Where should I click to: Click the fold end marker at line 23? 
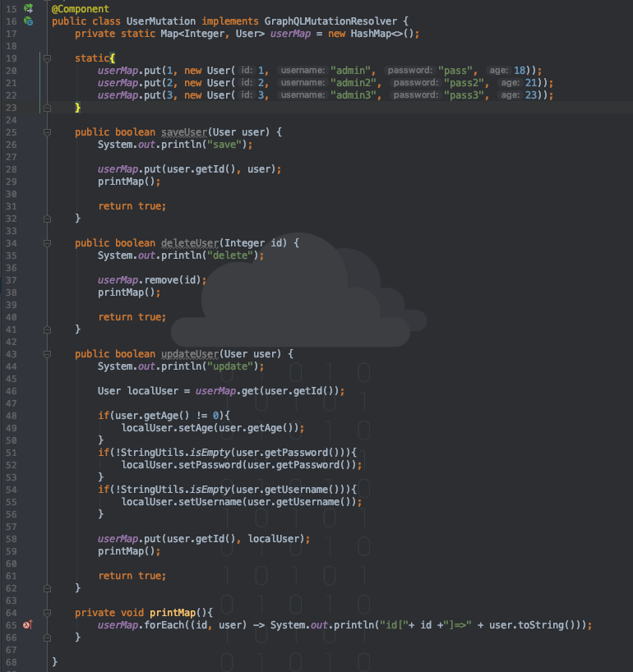pyautogui.click(x=47, y=108)
